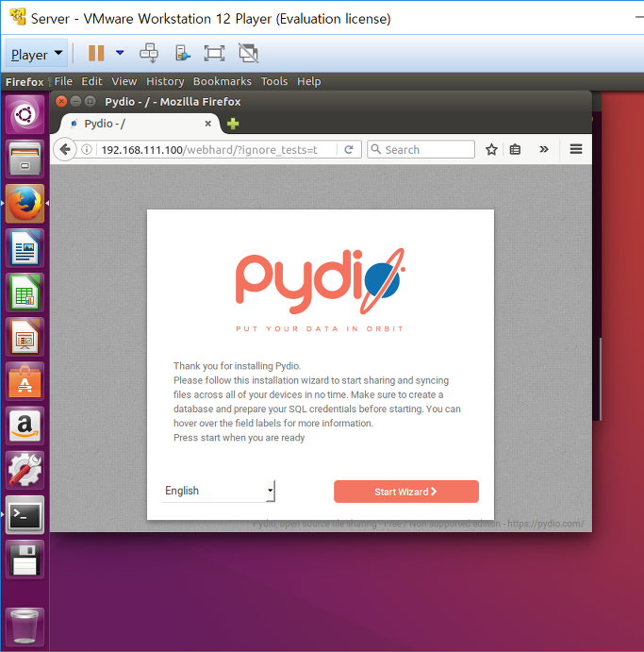Click the Firefox Search box
This screenshot has width=644, height=652.
pos(421,149)
